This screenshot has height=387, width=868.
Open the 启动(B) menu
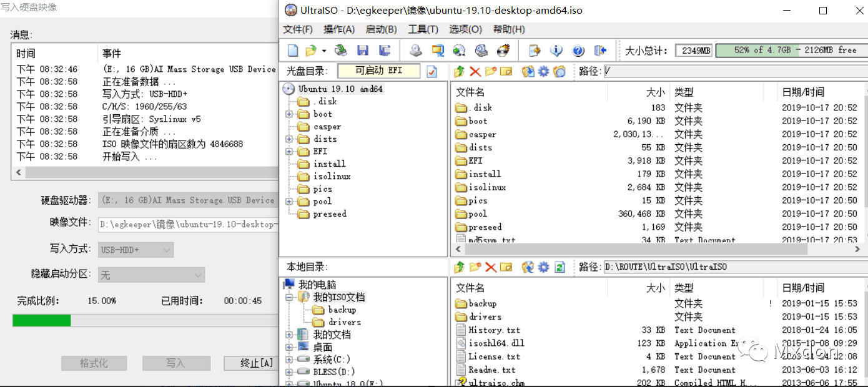coord(381,29)
